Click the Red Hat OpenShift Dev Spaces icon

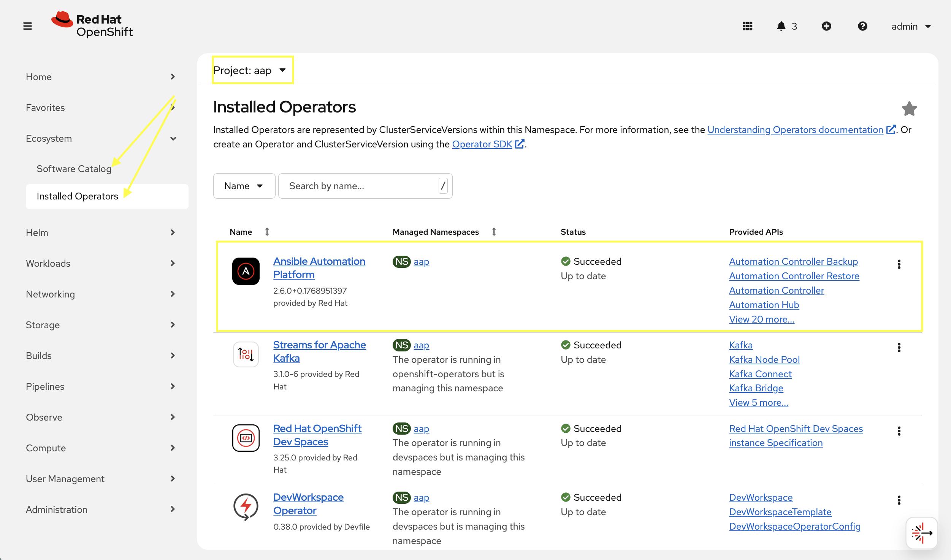(246, 438)
